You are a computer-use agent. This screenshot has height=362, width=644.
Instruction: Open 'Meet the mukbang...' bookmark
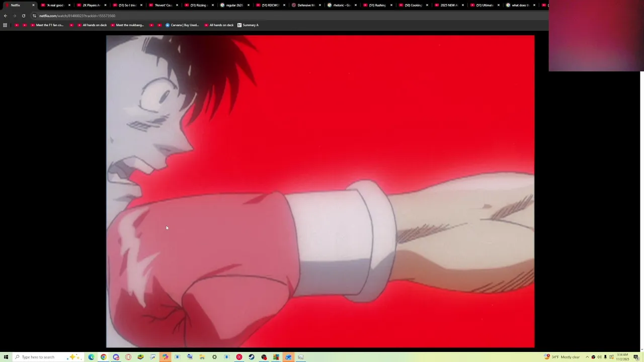coord(127,25)
